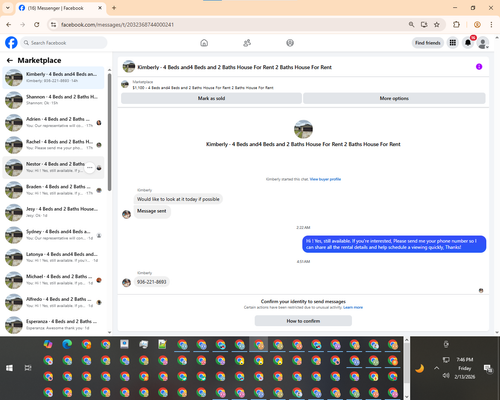
Task: Open the Braden conversation in the list
Action: pos(53,190)
